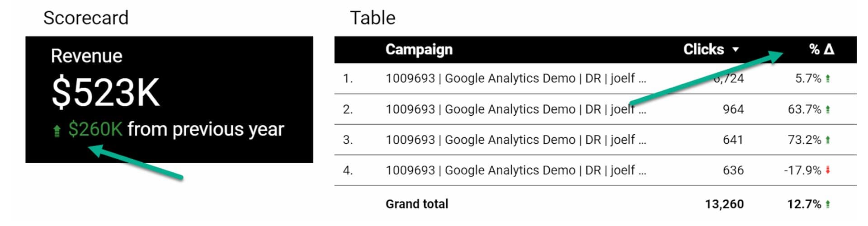Click the $523K revenue value
The width and height of the screenshot is (868, 226).
click(106, 93)
